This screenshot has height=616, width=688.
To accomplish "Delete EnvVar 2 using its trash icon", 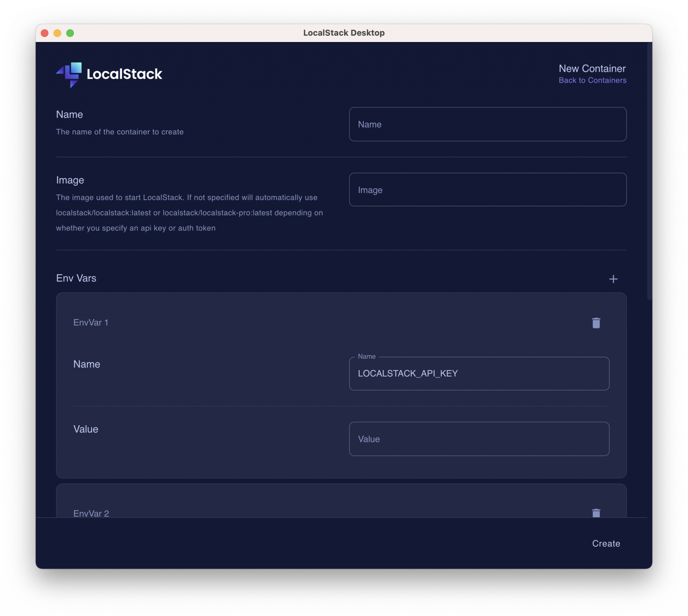I will (596, 513).
